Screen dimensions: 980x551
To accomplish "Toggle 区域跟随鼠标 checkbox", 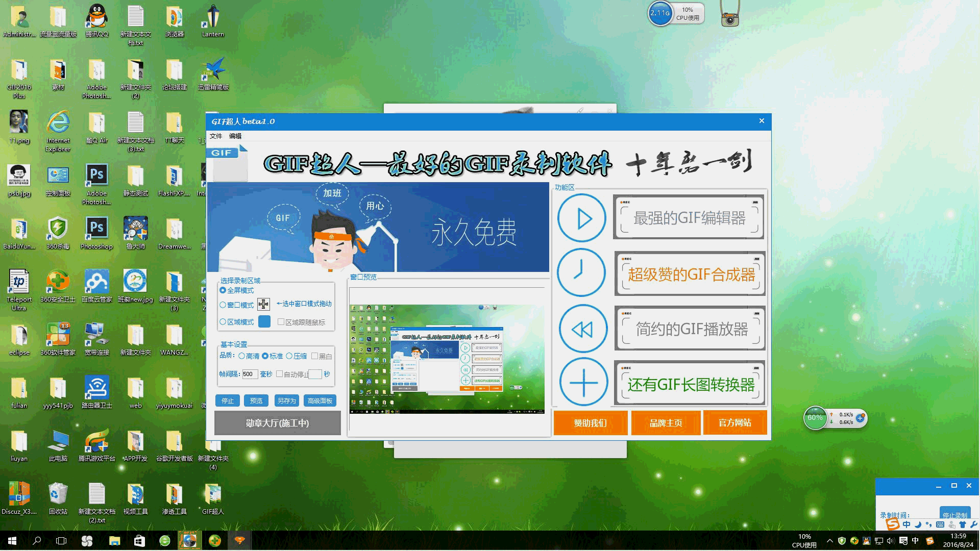I will 281,322.
